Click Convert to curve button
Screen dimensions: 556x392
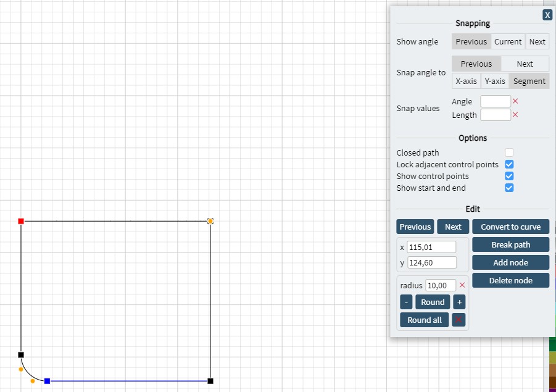click(x=510, y=227)
